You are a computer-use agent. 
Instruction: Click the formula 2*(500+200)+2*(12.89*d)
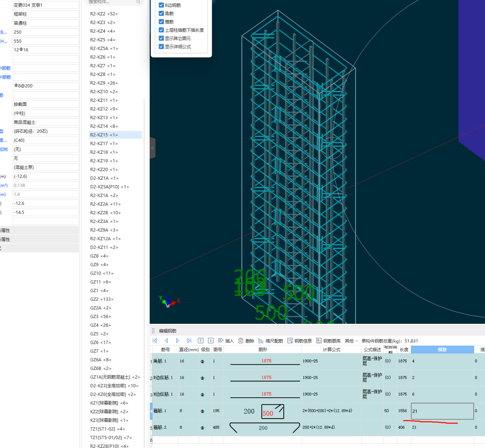coord(327,411)
